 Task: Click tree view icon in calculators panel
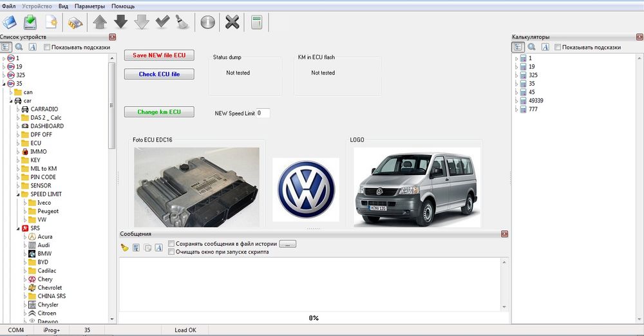518,47
